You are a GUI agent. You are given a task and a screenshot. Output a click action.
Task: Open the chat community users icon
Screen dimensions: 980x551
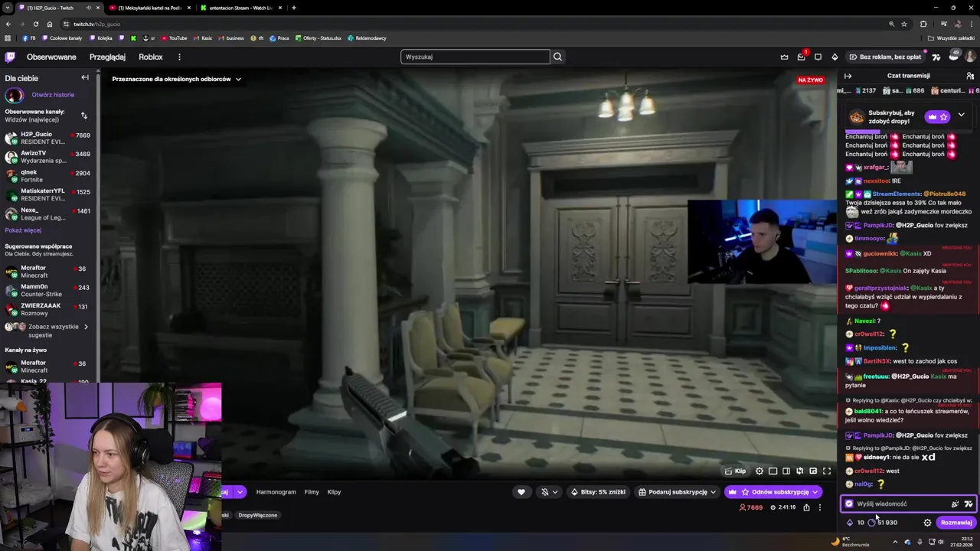pyautogui.click(x=970, y=76)
